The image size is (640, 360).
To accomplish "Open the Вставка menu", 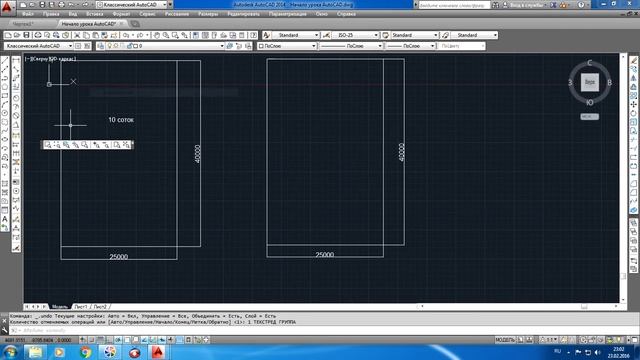I will (x=95, y=14).
